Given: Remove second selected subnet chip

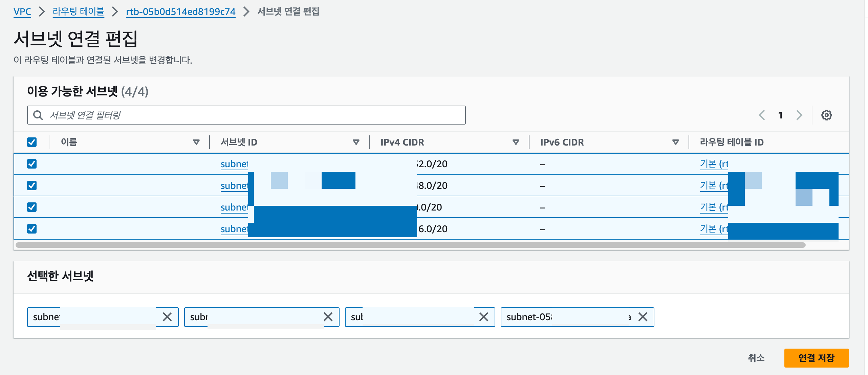Looking at the screenshot, I should click(x=328, y=317).
